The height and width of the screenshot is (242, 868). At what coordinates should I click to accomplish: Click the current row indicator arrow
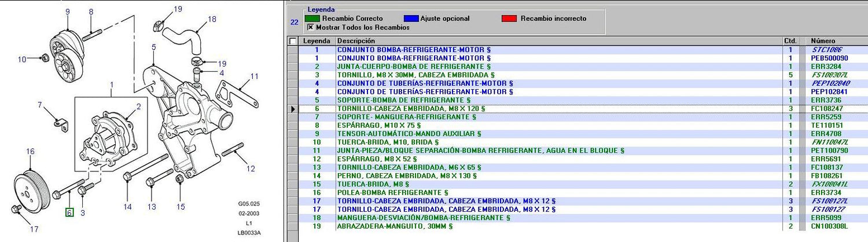coord(293,108)
